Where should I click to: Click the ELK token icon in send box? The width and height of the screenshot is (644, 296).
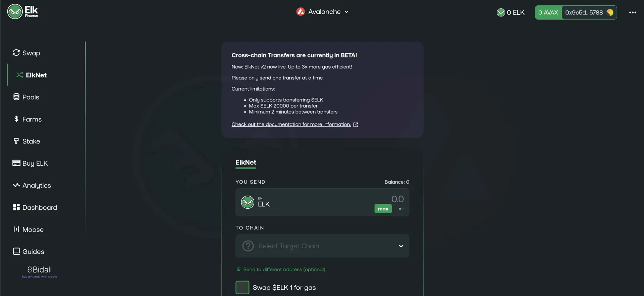coord(248,202)
